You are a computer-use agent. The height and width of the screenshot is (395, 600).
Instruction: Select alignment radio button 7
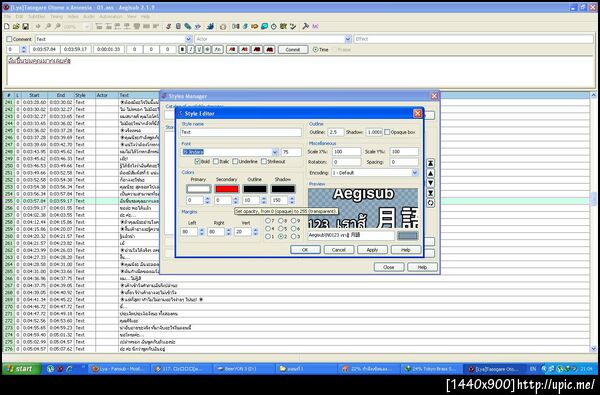point(268,220)
